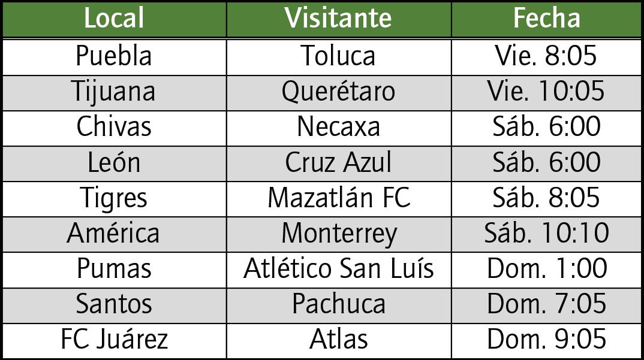Click the FC Juárez cell
This screenshot has height=360, width=644.
click(114, 341)
